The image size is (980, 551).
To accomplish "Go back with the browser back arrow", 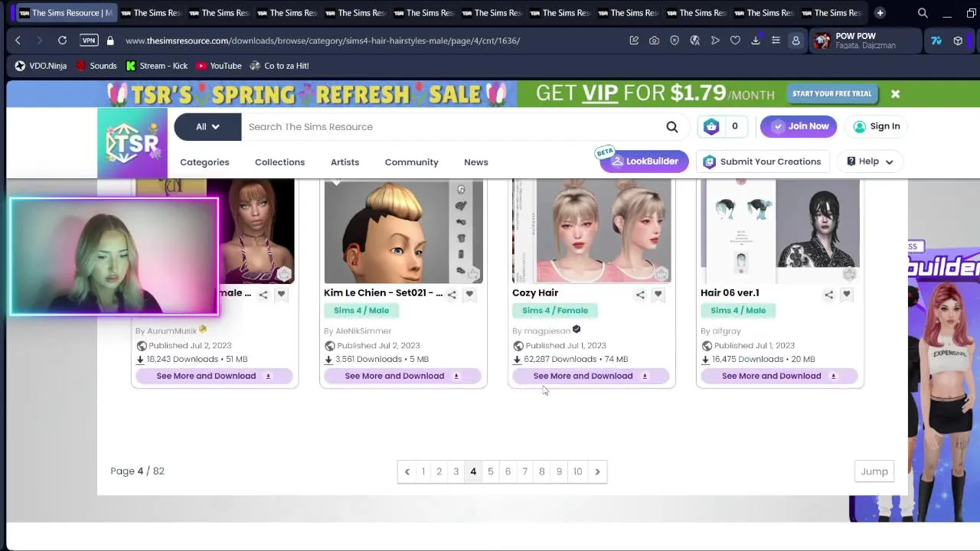I will click(x=18, y=41).
